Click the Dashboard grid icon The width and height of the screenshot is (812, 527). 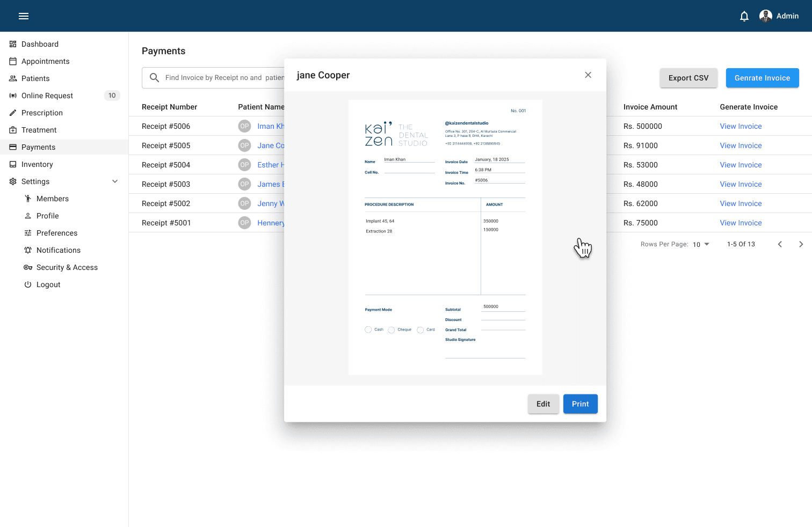13,44
